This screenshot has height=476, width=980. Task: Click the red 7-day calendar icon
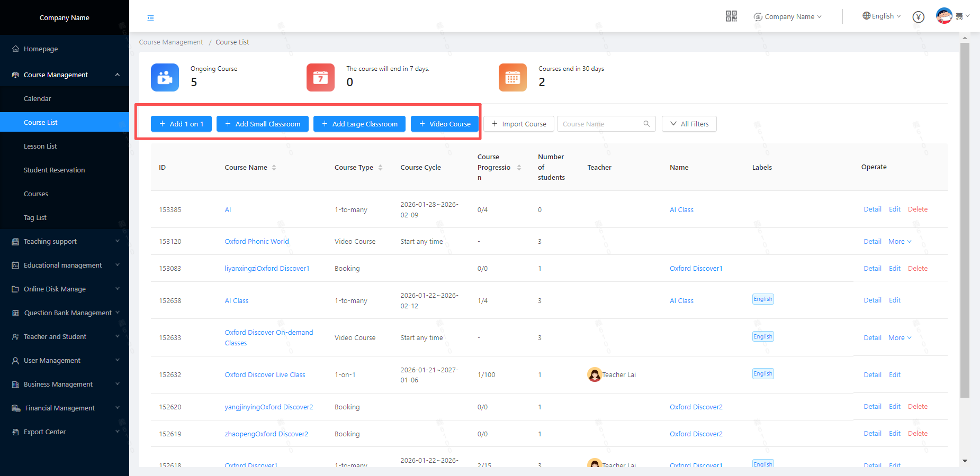point(320,78)
